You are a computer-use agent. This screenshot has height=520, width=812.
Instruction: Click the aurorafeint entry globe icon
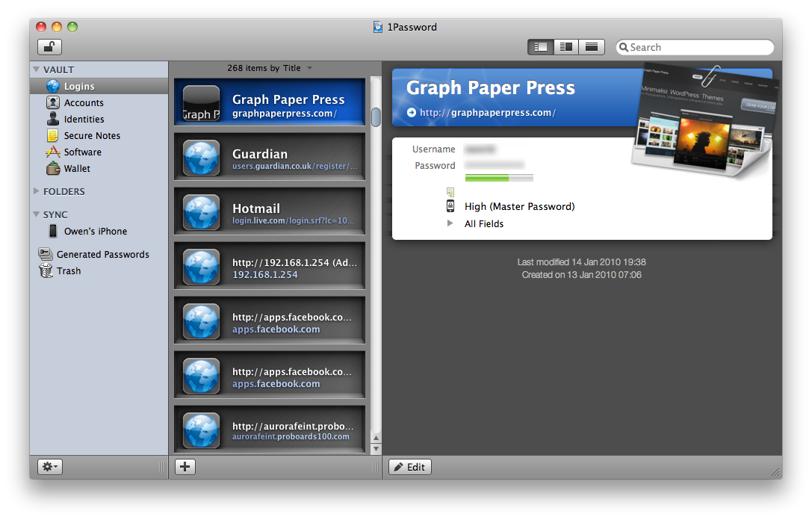click(x=202, y=430)
